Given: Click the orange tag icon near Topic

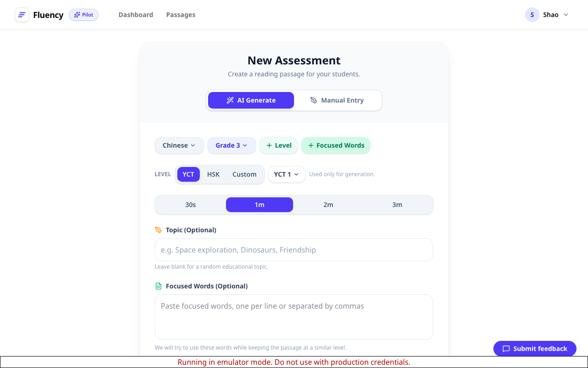Looking at the screenshot, I should (x=158, y=230).
